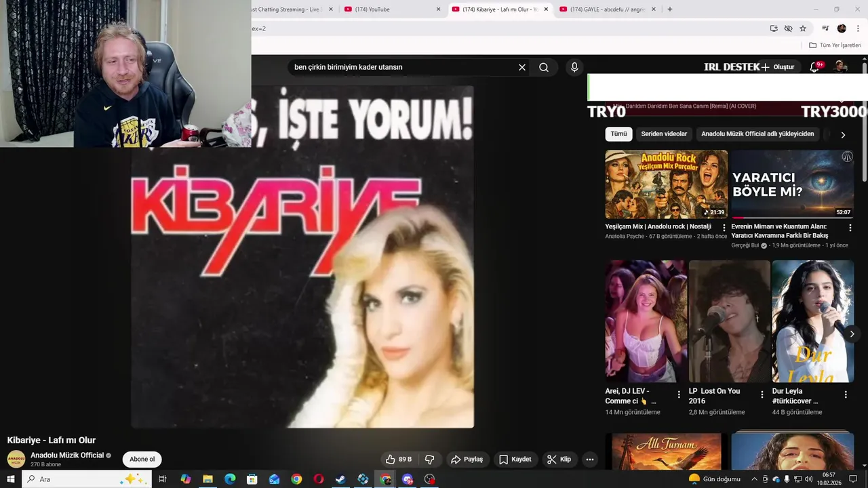Open the three-dot more actions under video
868x488 pixels.
[x=590, y=459]
